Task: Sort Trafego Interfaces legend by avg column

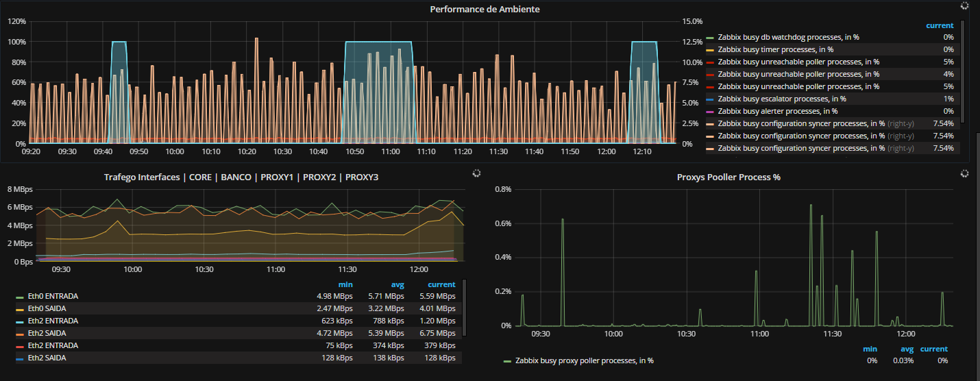Action: click(x=397, y=284)
